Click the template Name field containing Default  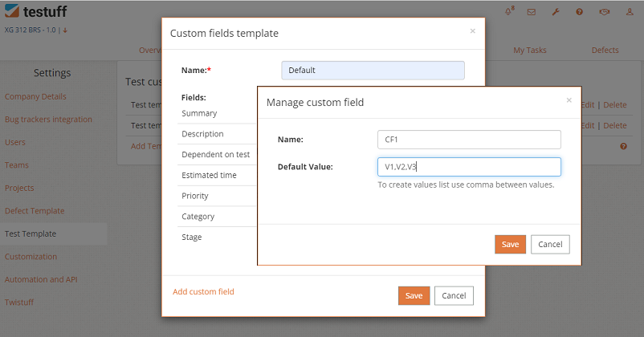[373, 70]
